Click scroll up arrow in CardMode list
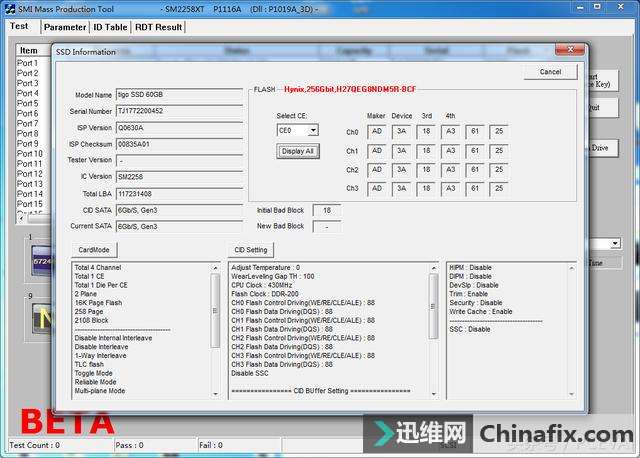The height and width of the screenshot is (458, 640). pos(216,268)
